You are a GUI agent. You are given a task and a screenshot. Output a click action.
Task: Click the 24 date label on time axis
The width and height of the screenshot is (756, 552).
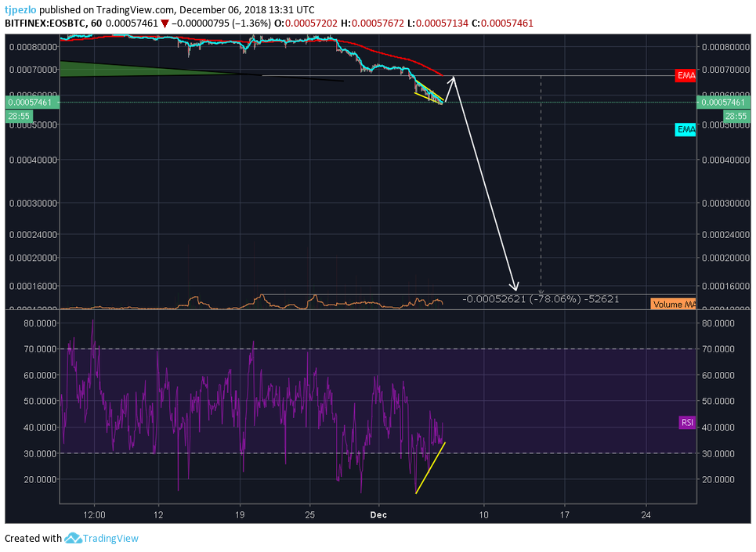click(x=646, y=515)
